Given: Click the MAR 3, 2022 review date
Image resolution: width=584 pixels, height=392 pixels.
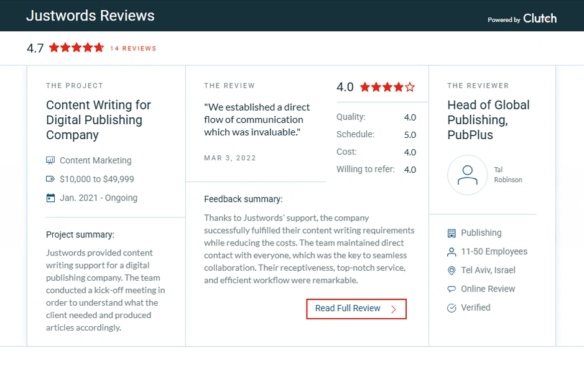Looking at the screenshot, I should point(229,158).
